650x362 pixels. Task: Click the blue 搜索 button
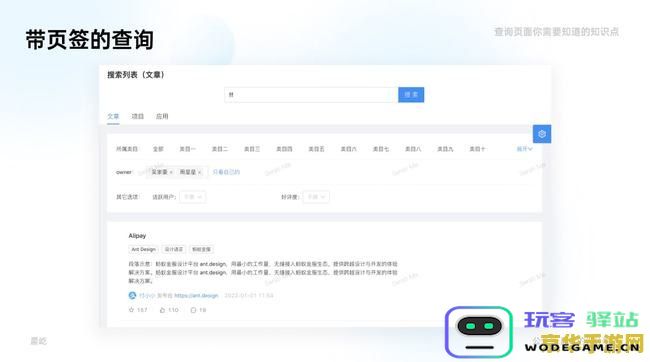pos(411,95)
